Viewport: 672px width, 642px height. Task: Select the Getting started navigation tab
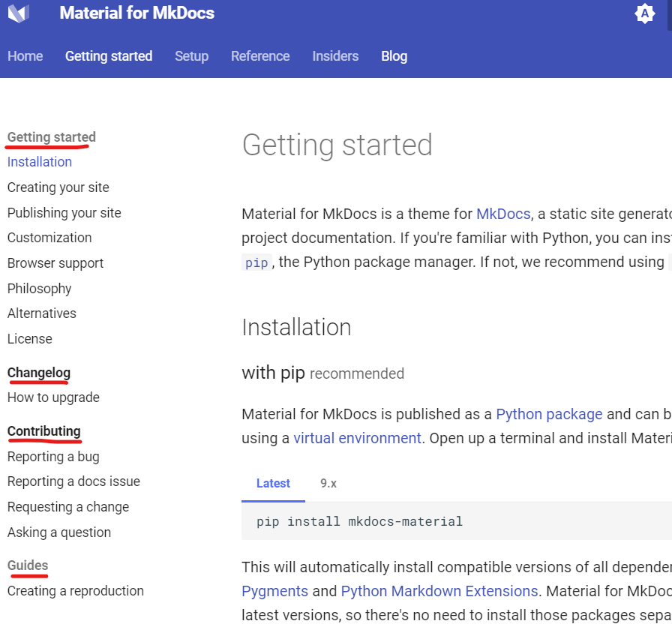pyautogui.click(x=109, y=56)
